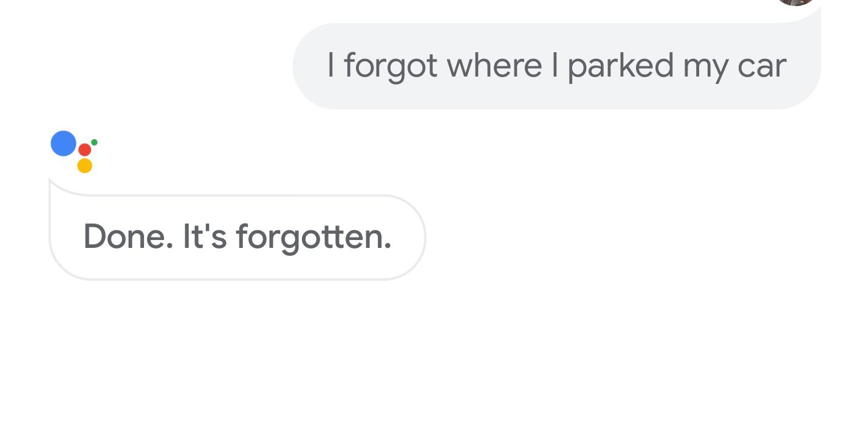Click the tiny green Assistant dot

pyautogui.click(x=94, y=142)
